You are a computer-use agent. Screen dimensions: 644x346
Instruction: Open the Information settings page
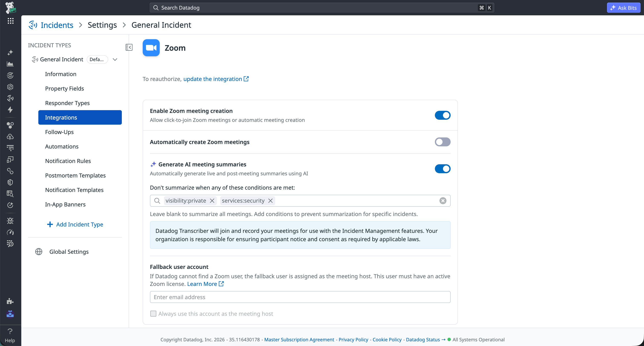(x=80, y=74)
